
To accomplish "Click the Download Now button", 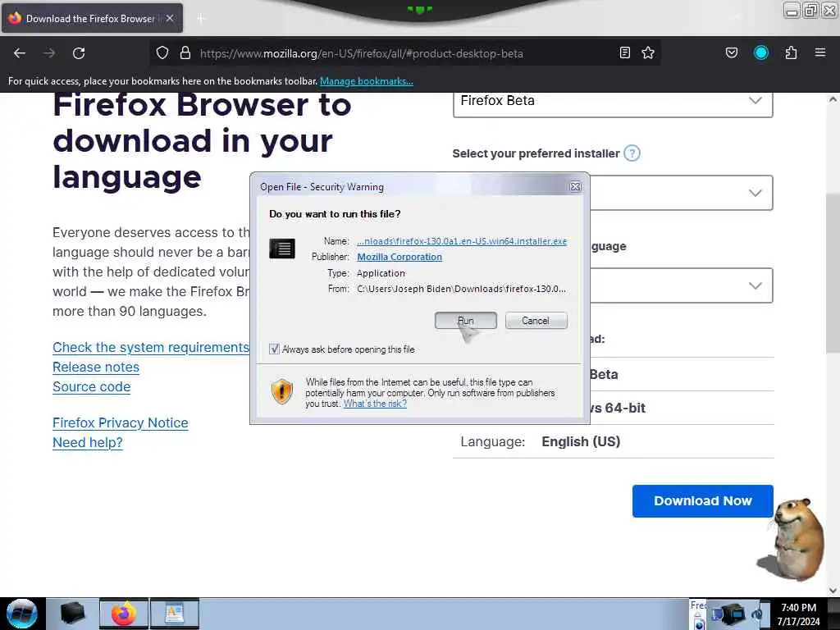I will pos(703,501).
